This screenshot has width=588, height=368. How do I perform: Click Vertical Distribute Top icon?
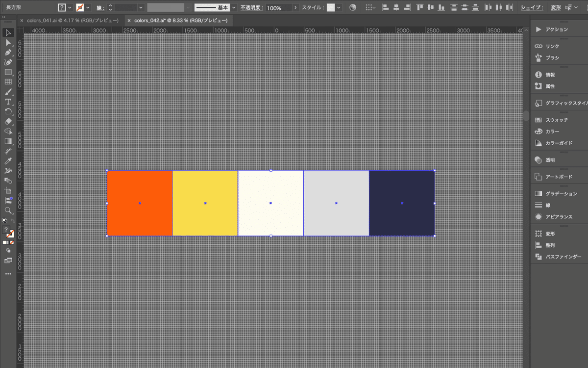(454, 8)
